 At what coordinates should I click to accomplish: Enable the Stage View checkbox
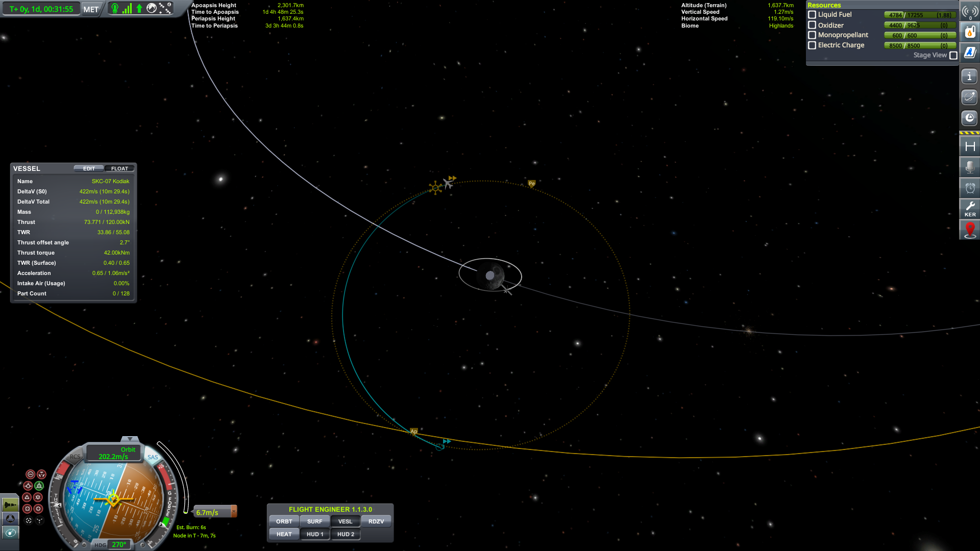952,55
